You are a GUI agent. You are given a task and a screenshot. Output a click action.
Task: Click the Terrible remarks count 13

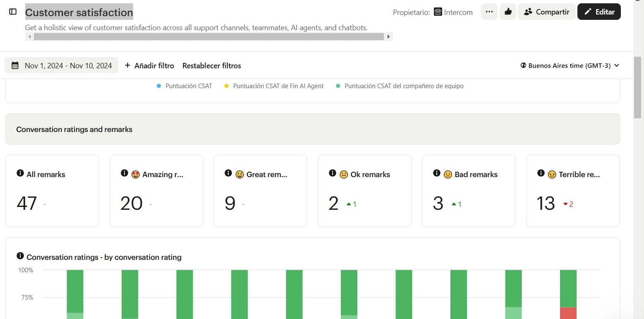pyautogui.click(x=546, y=204)
